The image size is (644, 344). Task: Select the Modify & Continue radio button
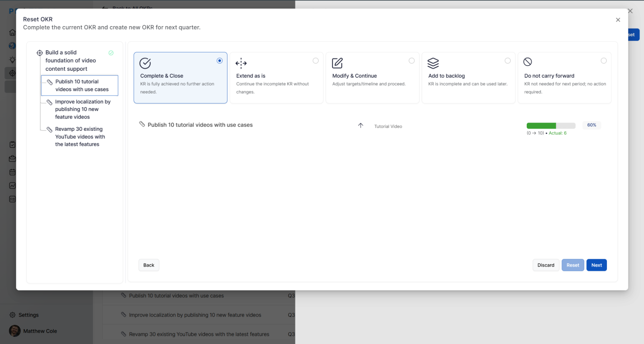[x=411, y=61]
